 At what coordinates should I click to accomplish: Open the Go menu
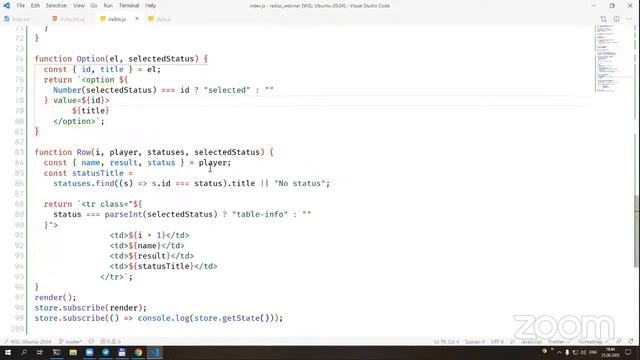(x=94, y=6)
